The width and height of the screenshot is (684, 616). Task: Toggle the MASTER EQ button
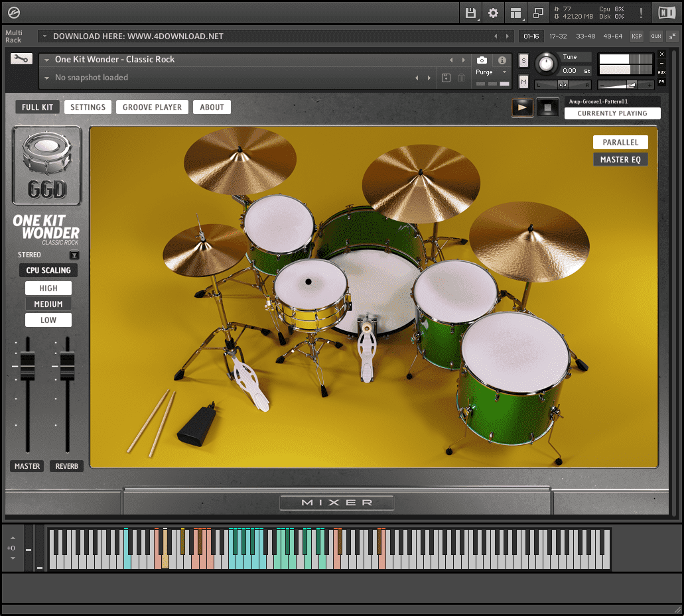(x=620, y=160)
